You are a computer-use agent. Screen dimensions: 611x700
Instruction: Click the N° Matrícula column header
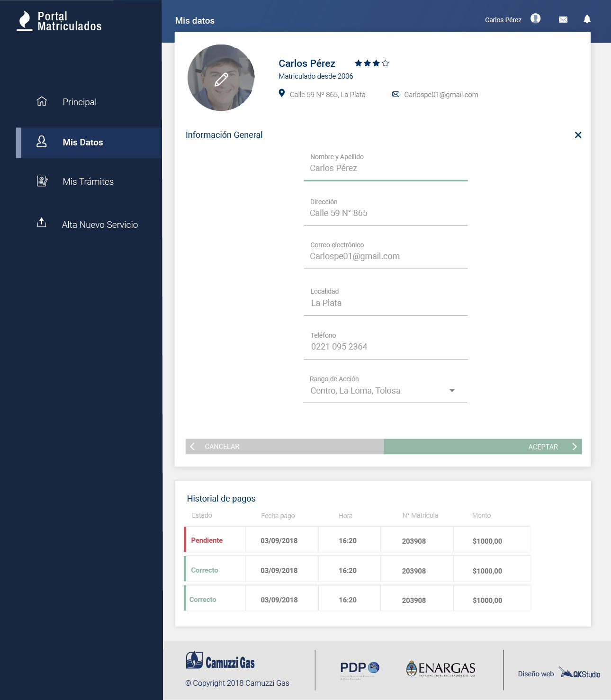click(x=420, y=515)
